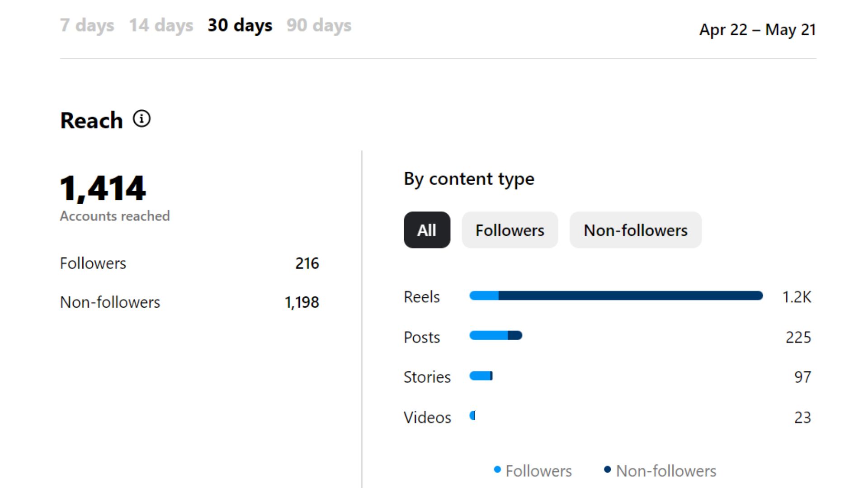Viewport: 868px width, 488px height.
Task: Select the All content type filter
Action: (x=427, y=230)
